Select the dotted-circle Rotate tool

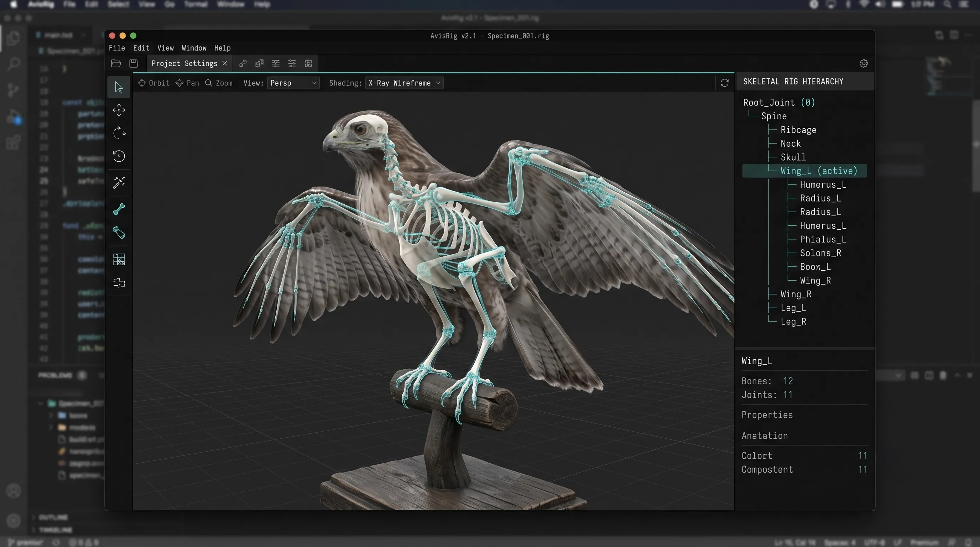tap(119, 133)
